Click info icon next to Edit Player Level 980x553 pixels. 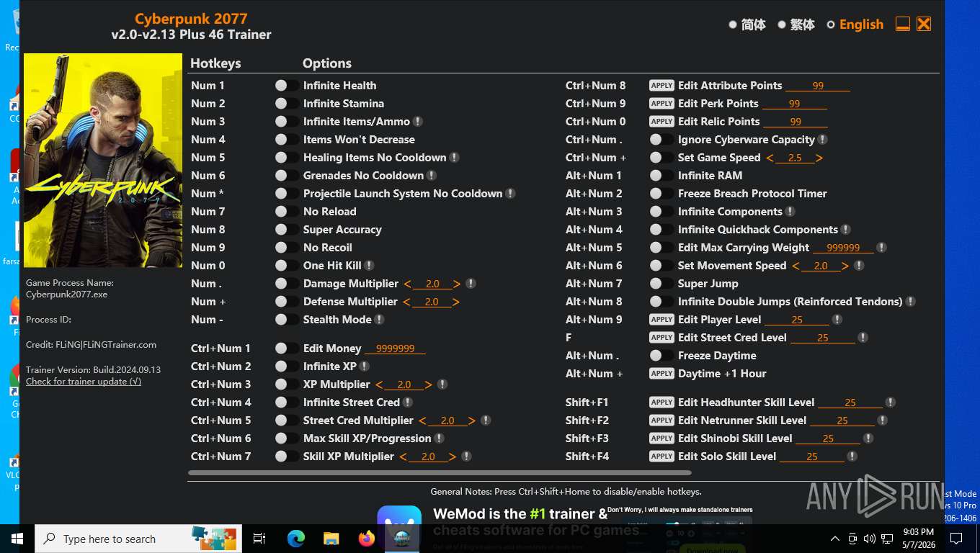[837, 320]
